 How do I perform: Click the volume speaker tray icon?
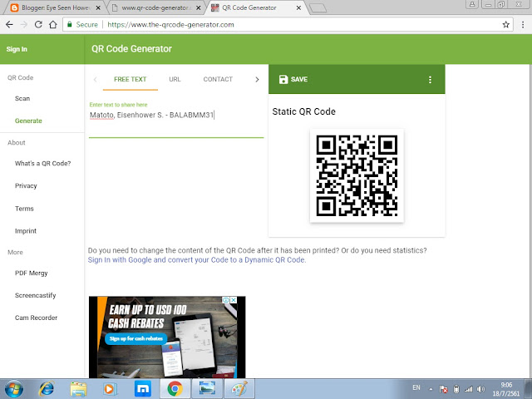tap(480, 389)
